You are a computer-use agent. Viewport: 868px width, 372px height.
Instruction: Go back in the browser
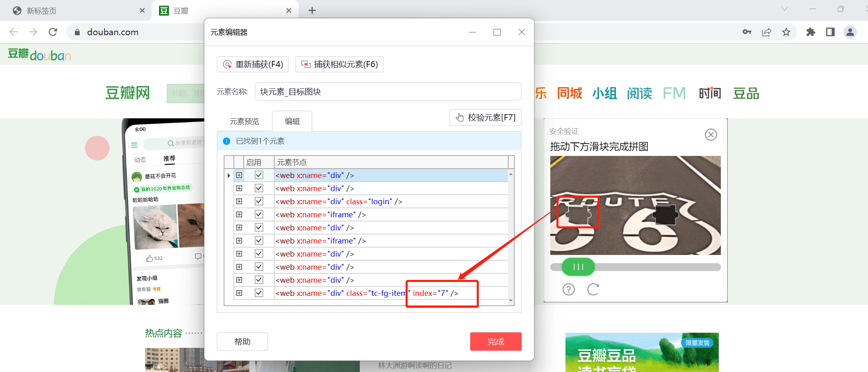[x=13, y=32]
